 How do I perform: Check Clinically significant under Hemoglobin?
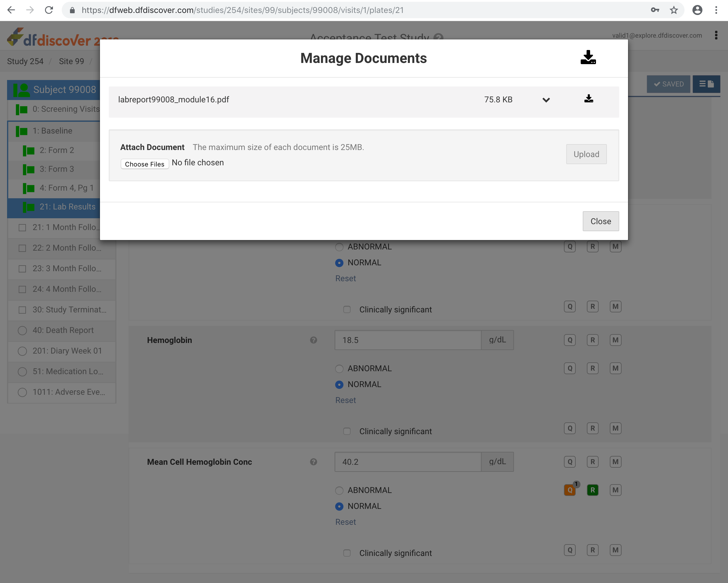tap(347, 431)
